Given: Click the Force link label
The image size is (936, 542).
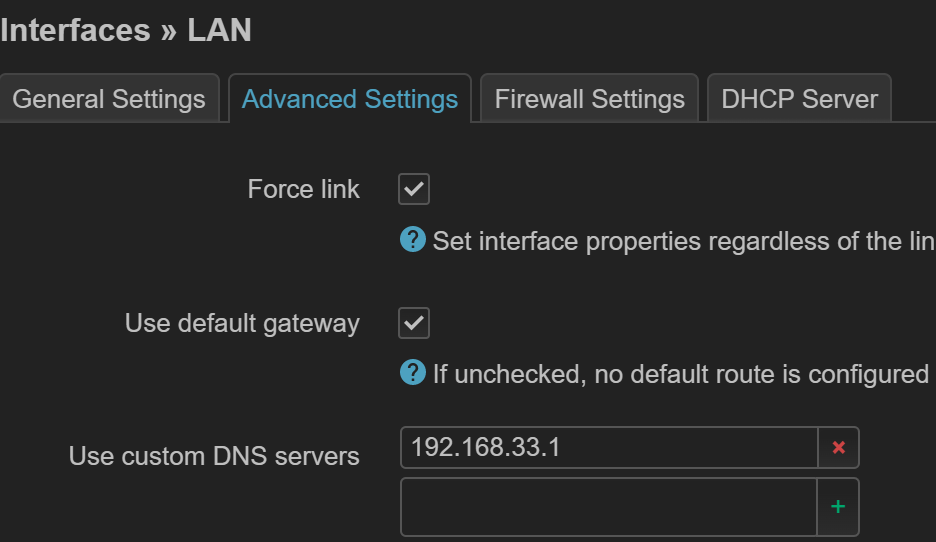Looking at the screenshot, I should 303,189.
